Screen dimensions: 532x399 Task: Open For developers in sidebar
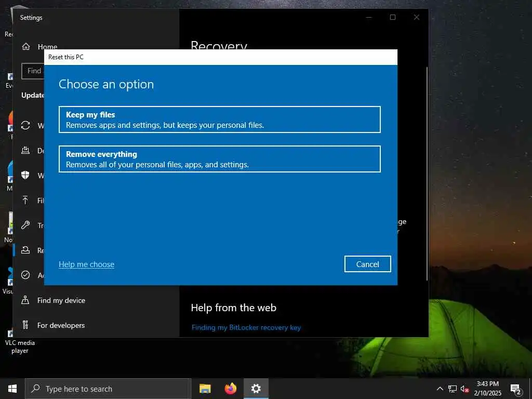61,325
